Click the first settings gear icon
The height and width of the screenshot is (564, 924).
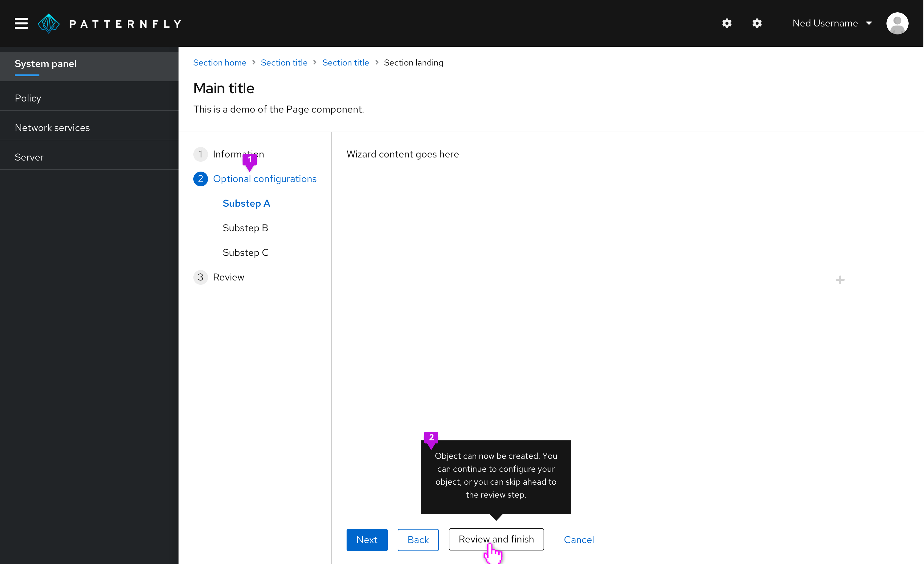727,23
